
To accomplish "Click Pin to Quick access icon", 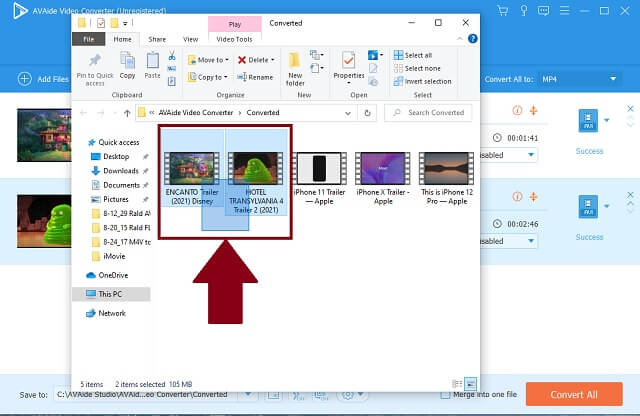I will pos(95,61).
